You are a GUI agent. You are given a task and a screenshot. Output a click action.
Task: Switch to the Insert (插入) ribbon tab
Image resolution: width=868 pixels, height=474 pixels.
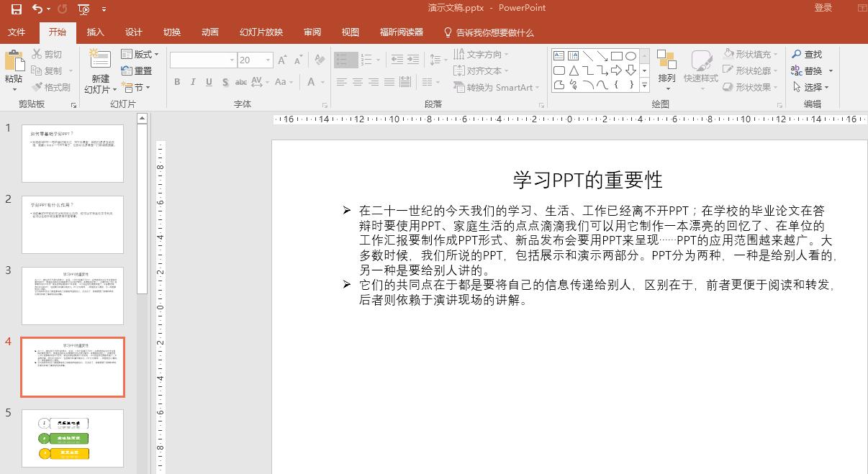tap(96, 32)
